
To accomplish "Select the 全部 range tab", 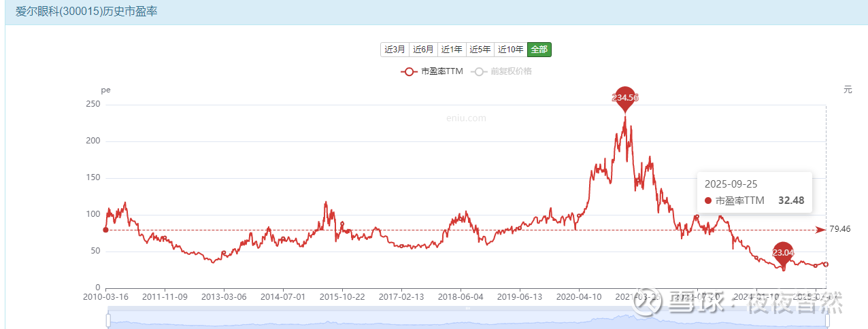I will tap(539, 50).
